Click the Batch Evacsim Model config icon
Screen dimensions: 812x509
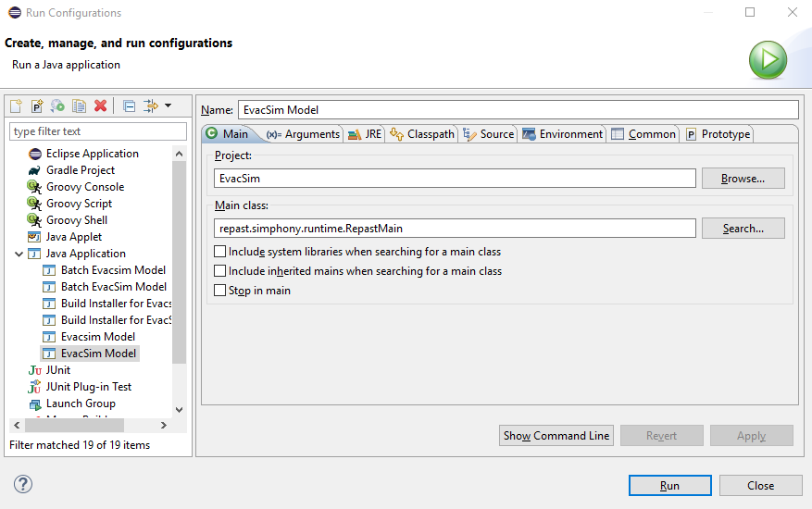(x=49, y=270)
